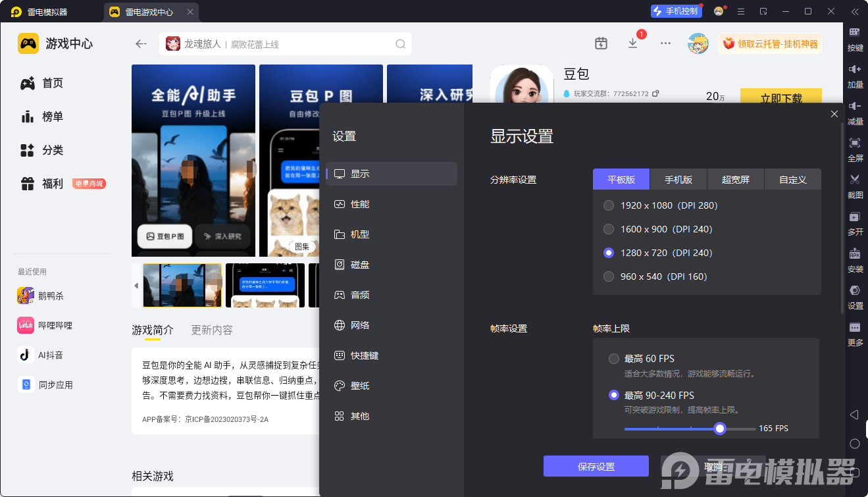The image size is (868, 497).
Task: Expand the three-dot more menu in top bar
Action: coord(665,43)
